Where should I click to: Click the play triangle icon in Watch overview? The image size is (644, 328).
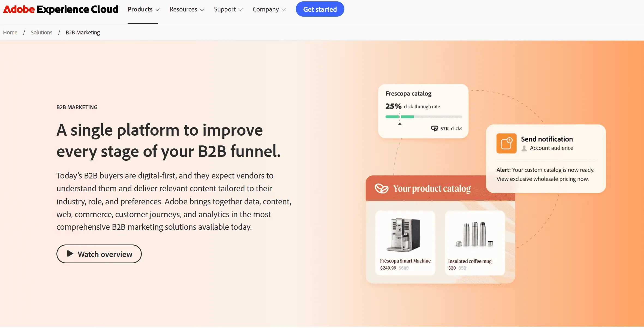tap(70, 254)
